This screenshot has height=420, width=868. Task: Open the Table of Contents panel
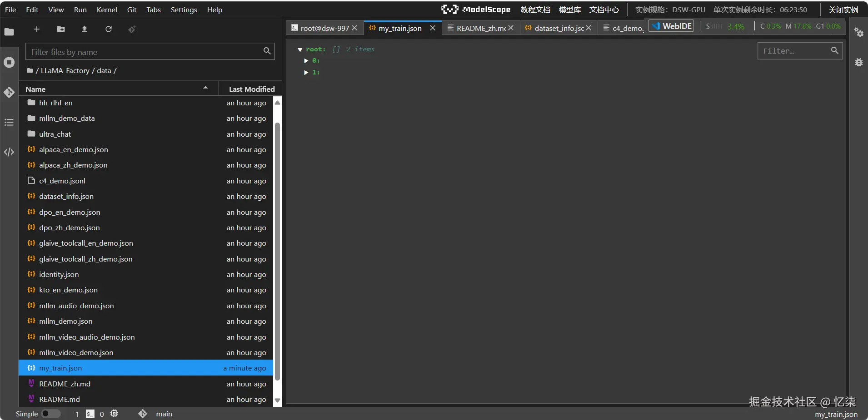tap(9, 122)
